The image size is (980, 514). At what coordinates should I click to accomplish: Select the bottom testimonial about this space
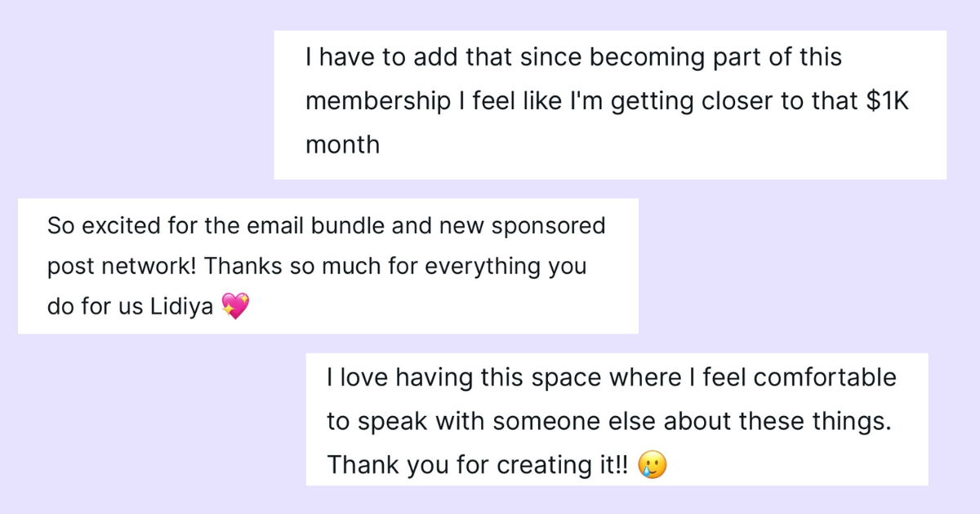coord(617,419)
